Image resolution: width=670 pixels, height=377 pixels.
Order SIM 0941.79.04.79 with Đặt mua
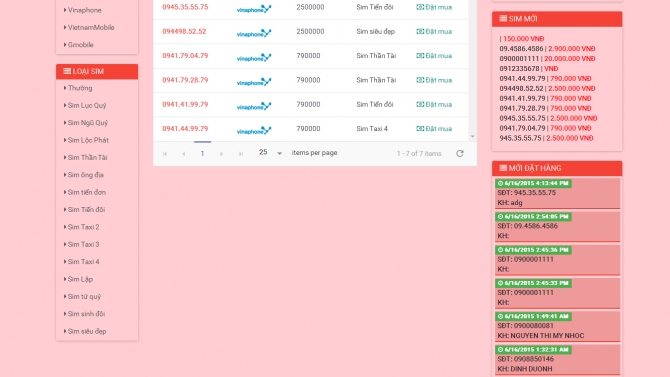[x=434, y=56]
